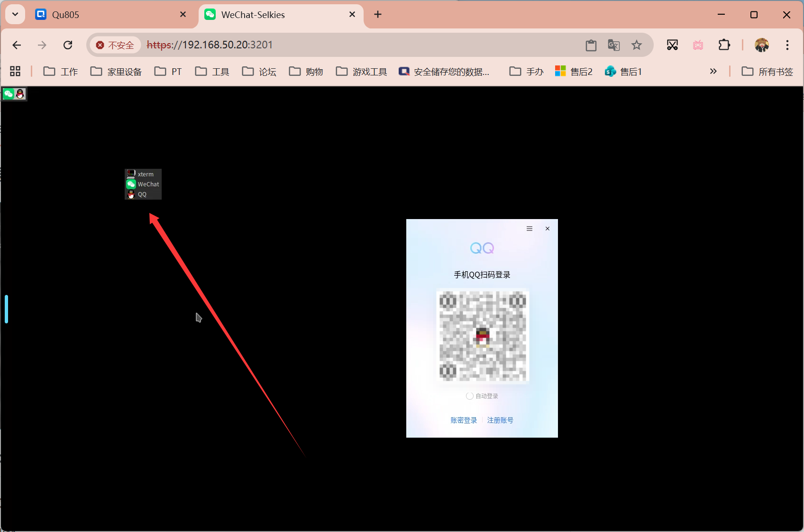This screenshot has height=532, width=804.
Task: Click the clipboard icon in the address bar
Action: point(591,45)
